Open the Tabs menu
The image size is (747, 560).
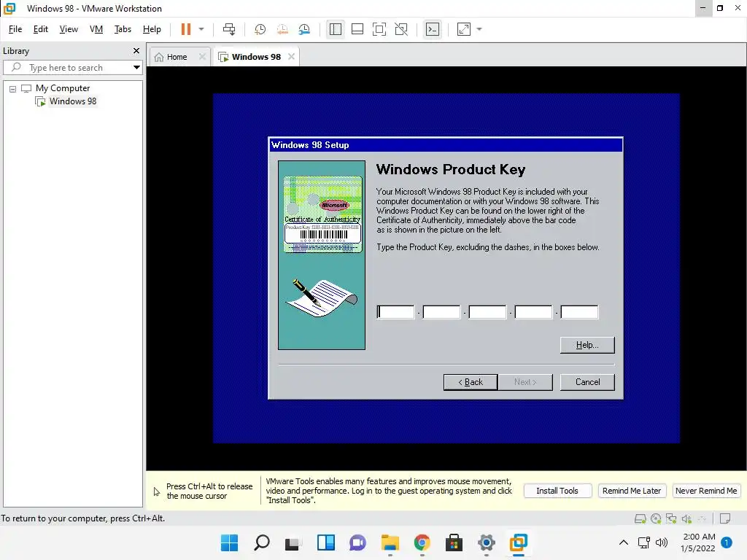click(123, 29)
